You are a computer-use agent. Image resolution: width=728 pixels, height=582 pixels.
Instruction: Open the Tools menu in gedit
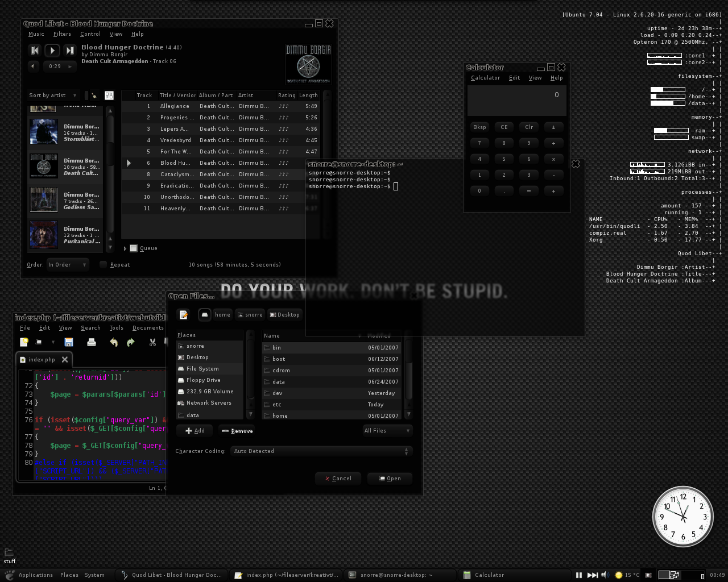pos(117,328)
